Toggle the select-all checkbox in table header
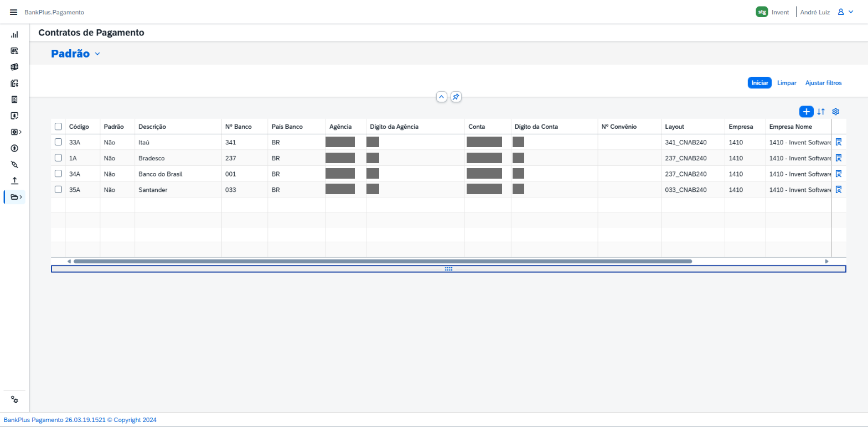 click(x=58, y=127)
